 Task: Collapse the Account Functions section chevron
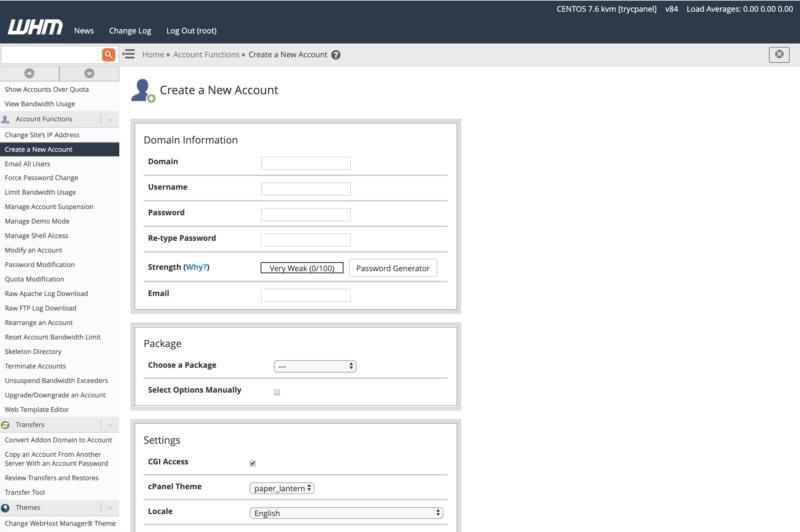pos(110,119)
